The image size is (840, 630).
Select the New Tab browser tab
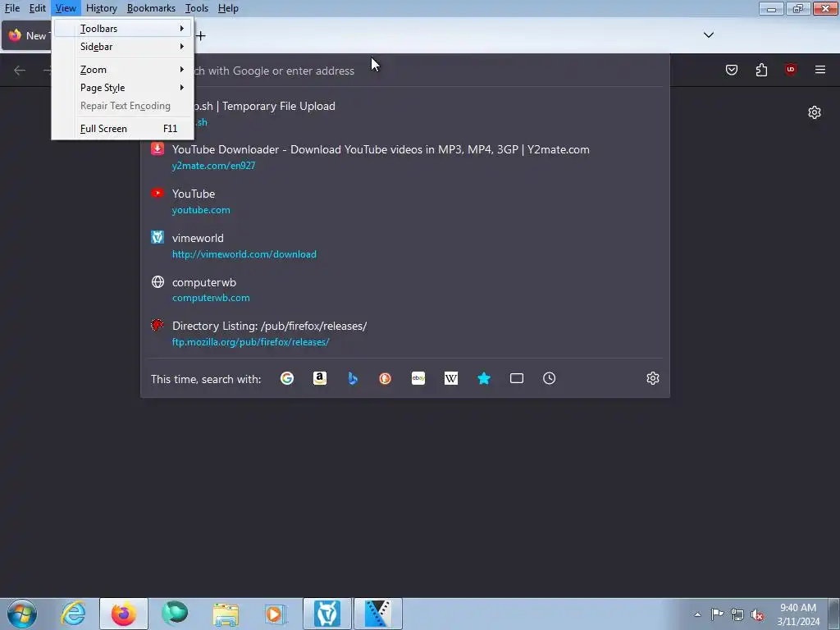click(x=27, y=36)
